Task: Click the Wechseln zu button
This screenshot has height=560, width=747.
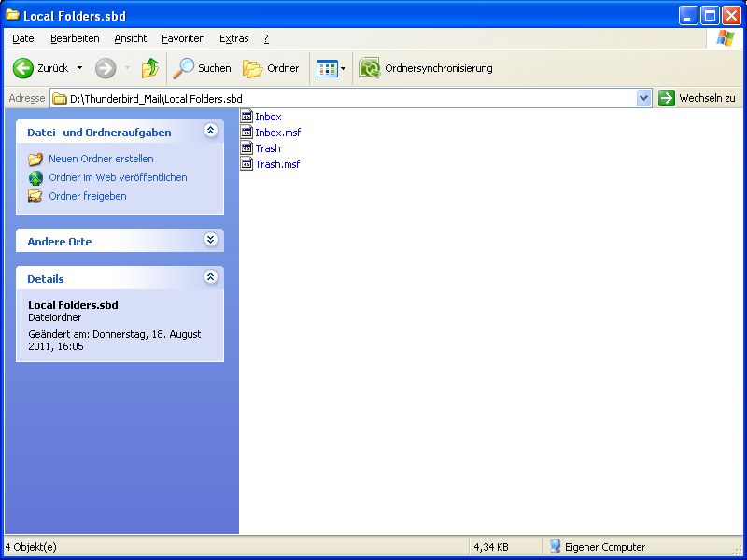Action: 698,98
